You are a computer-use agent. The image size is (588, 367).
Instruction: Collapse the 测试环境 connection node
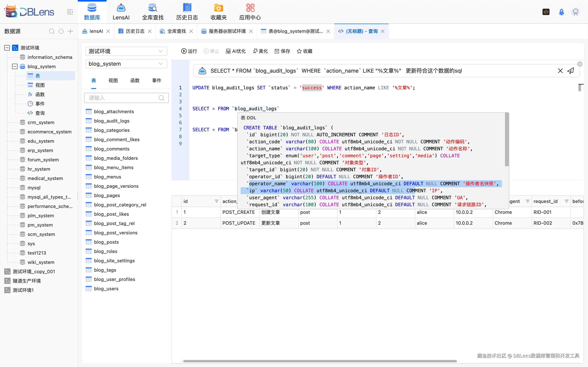7,48
